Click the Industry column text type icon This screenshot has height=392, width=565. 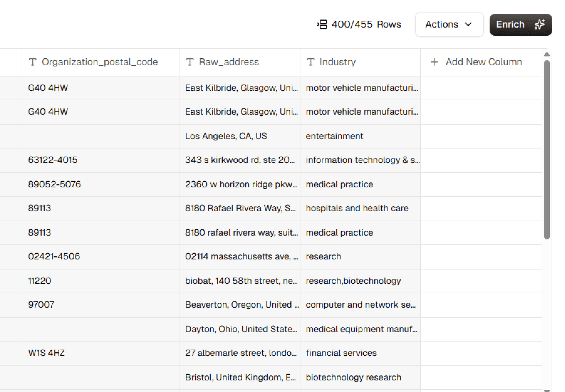(x=310, y=62)
